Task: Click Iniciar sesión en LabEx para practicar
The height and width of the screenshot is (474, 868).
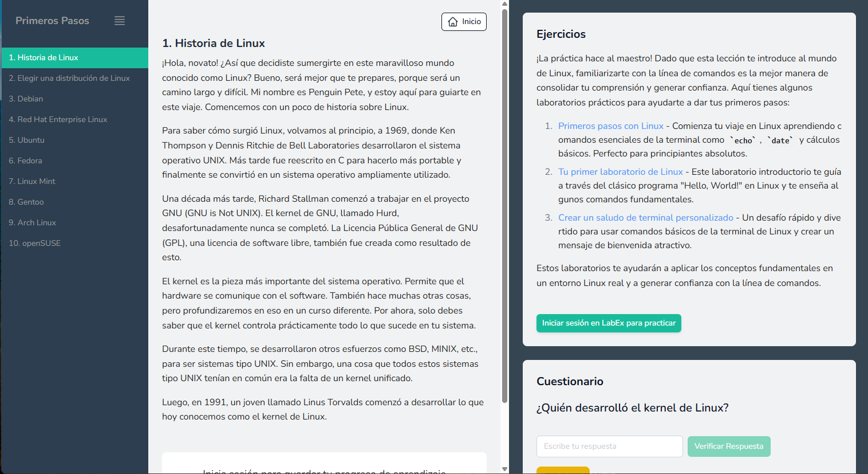Action: click(x=609, y=323)
